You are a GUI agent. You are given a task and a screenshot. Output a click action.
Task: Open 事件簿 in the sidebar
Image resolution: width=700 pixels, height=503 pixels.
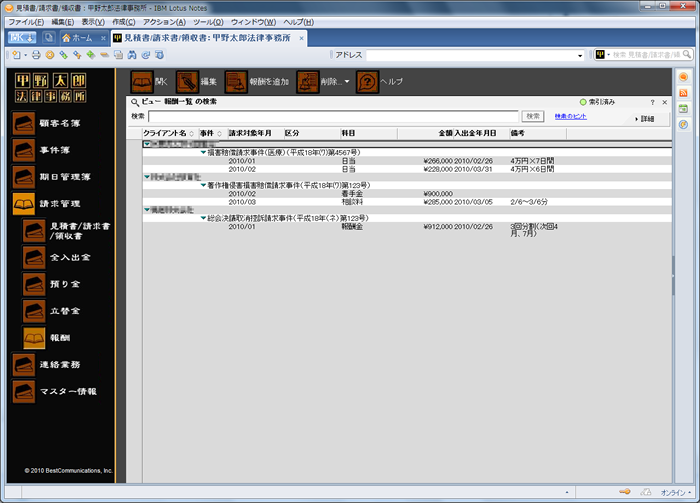[x=42, y=150]
